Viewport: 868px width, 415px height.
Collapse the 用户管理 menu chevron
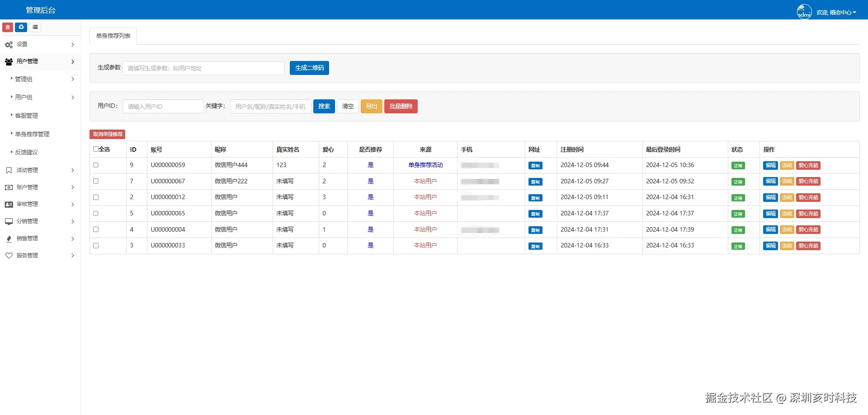click(x=73, y=62)
